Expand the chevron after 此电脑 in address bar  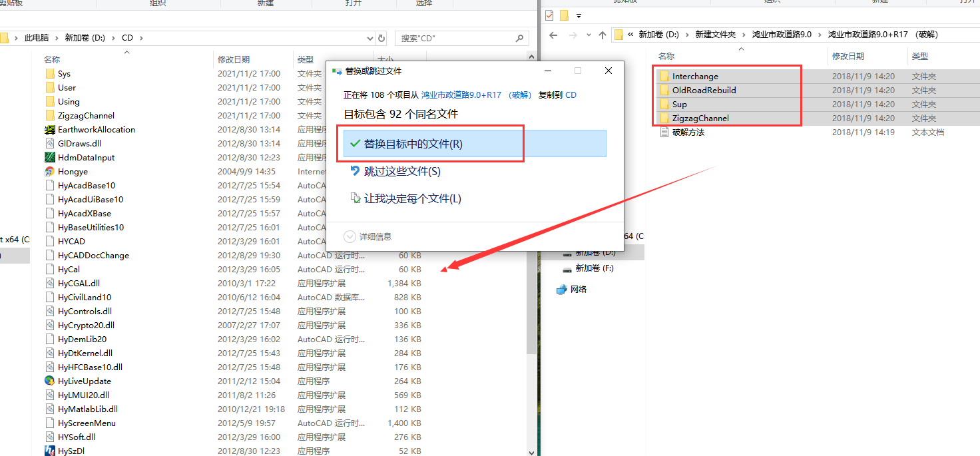(58, 38)
